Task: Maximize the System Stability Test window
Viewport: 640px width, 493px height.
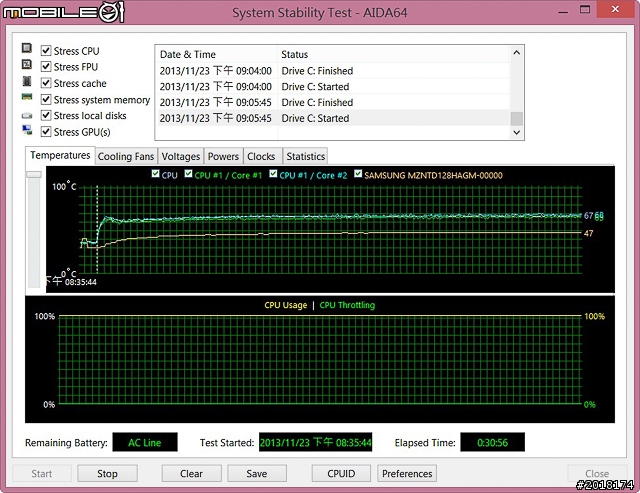Action: (x=585, y=10)
